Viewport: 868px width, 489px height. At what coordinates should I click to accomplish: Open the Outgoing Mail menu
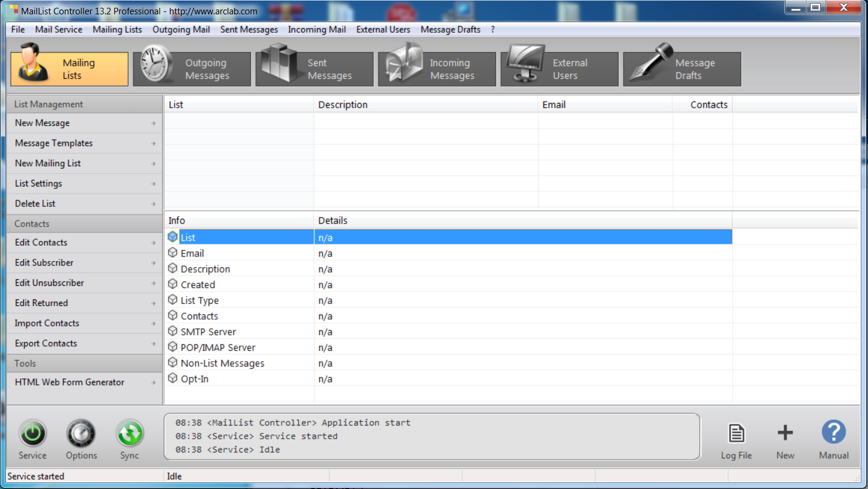point(181,29)
